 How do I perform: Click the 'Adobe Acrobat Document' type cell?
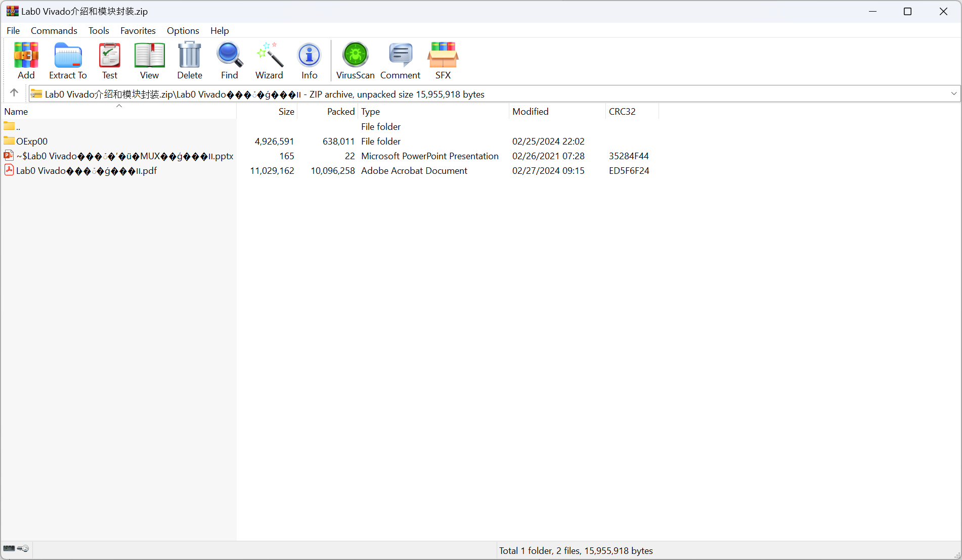pos(414,171)
